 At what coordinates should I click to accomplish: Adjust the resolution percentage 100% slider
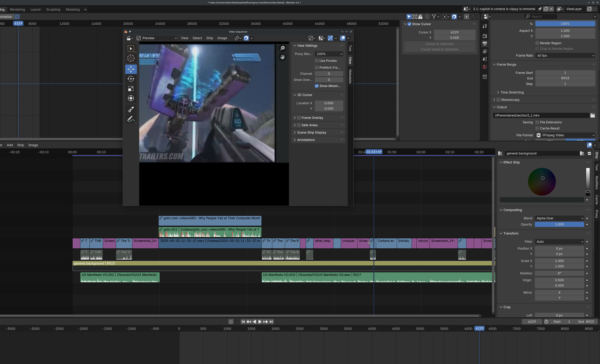pos(565,24)
